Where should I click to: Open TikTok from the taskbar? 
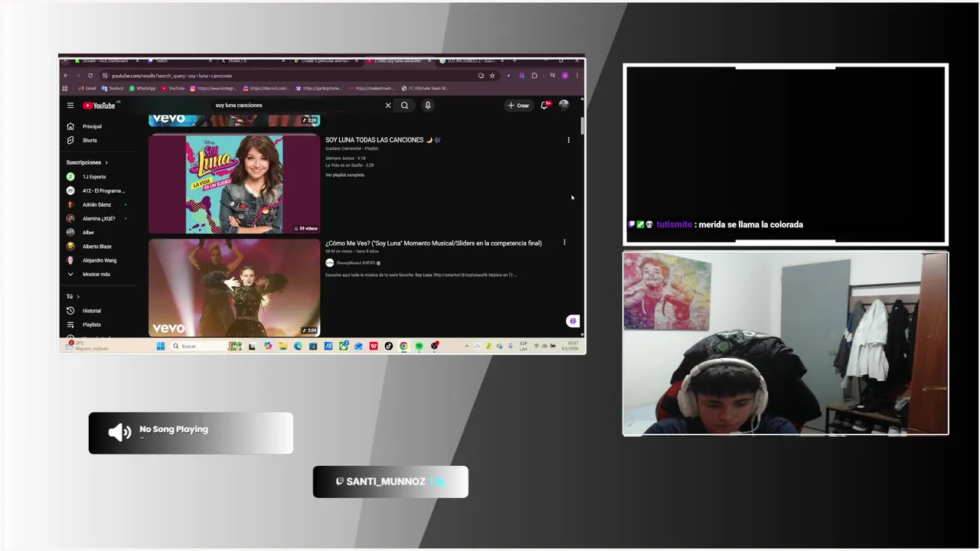coord(388,346)
